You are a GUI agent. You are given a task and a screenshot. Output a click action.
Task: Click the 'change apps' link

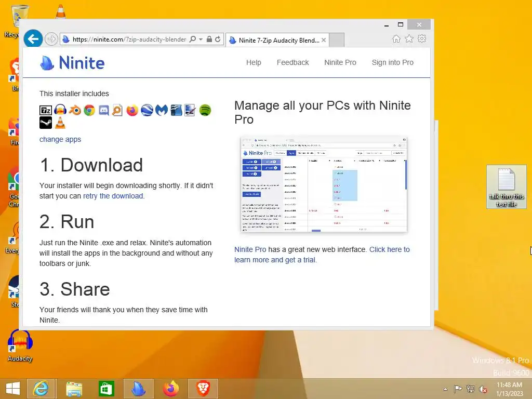pos(60,139)
